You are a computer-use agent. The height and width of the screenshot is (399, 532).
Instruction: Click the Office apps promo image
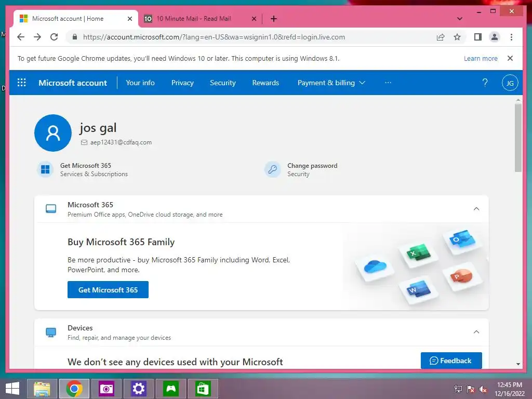click(x=417, y=267)
